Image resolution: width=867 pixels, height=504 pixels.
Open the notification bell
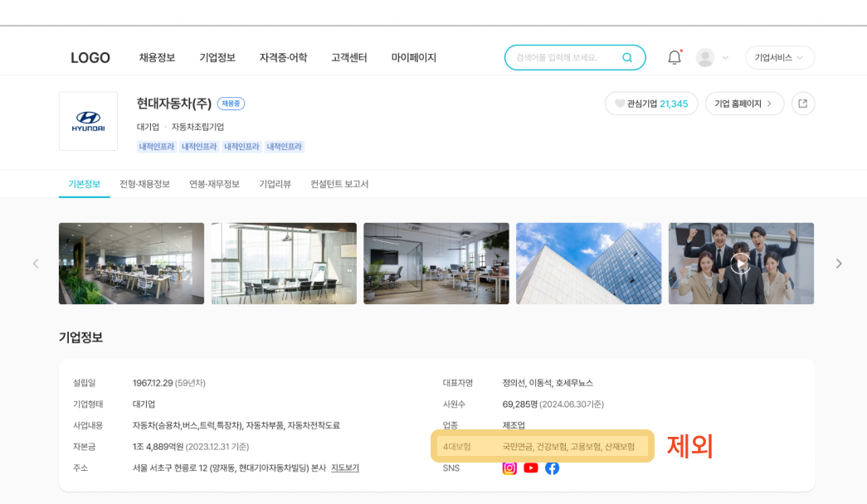tap(675, 58)
